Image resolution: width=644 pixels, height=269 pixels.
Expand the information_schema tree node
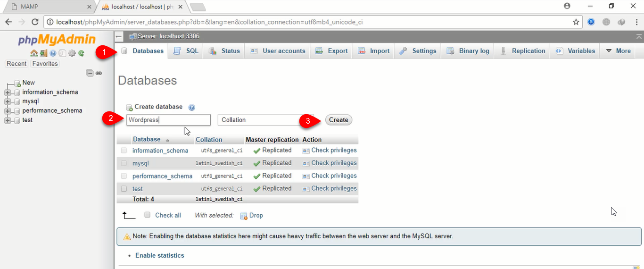tap(8, 92)
